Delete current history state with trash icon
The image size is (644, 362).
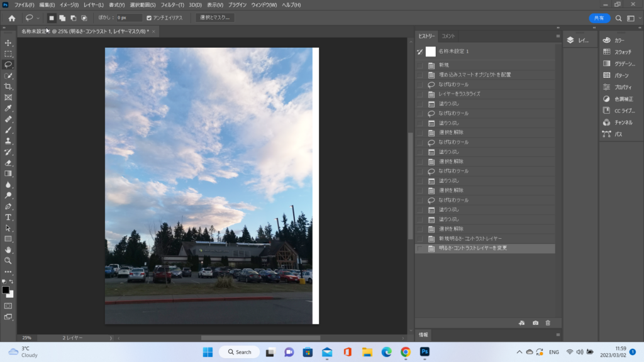(548, 322)
